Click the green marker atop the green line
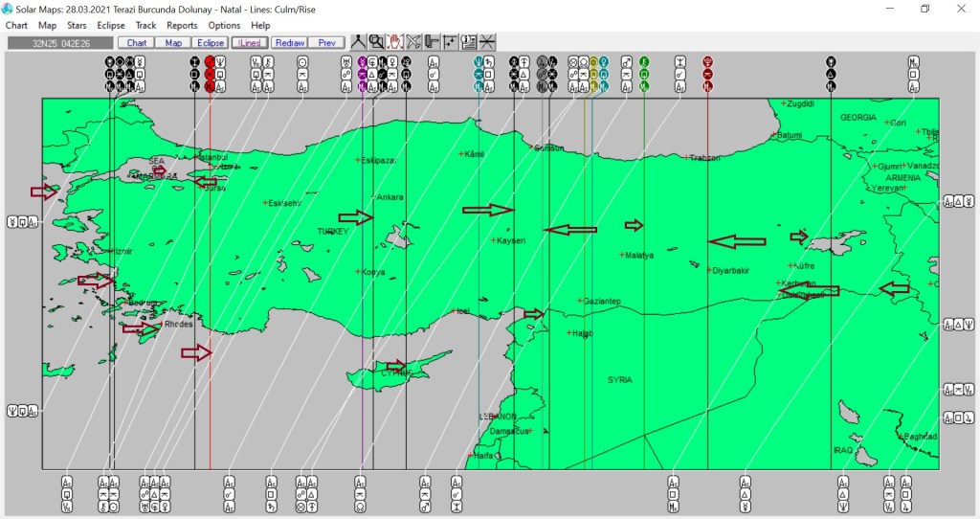 (x=644, y=62)
